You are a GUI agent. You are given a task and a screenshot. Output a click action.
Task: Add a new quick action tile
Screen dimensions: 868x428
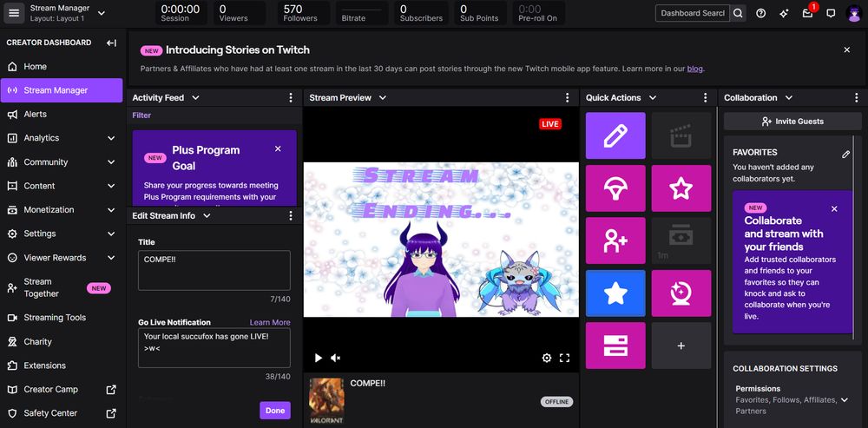pos(681,346)
